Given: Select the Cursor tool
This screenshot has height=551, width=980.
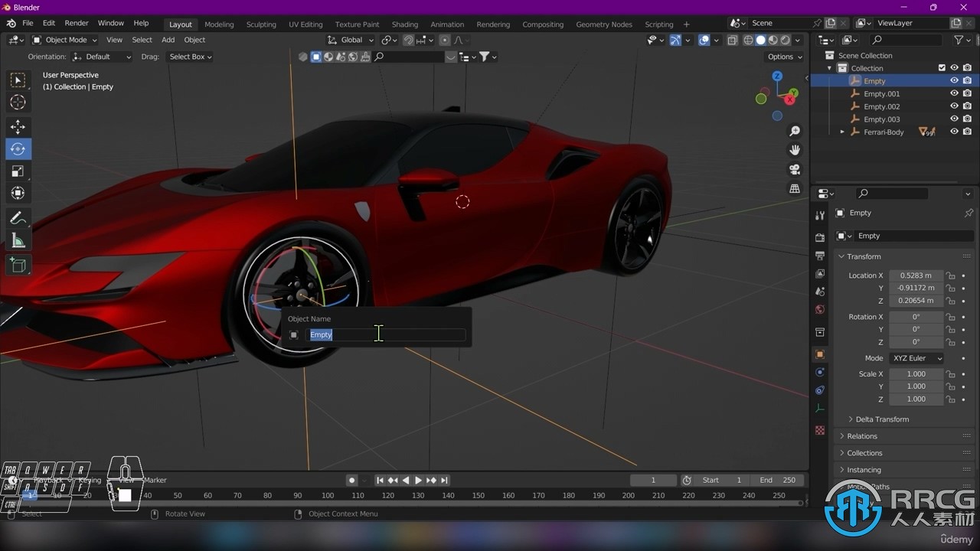Looking at the screenshot, I should (x=18, y=103).
